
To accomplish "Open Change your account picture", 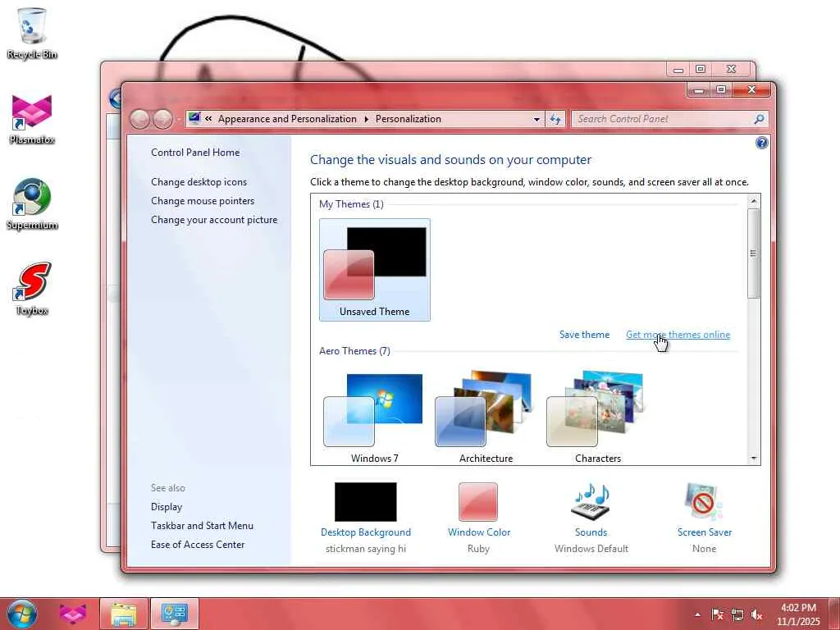I will click(214, 220).
